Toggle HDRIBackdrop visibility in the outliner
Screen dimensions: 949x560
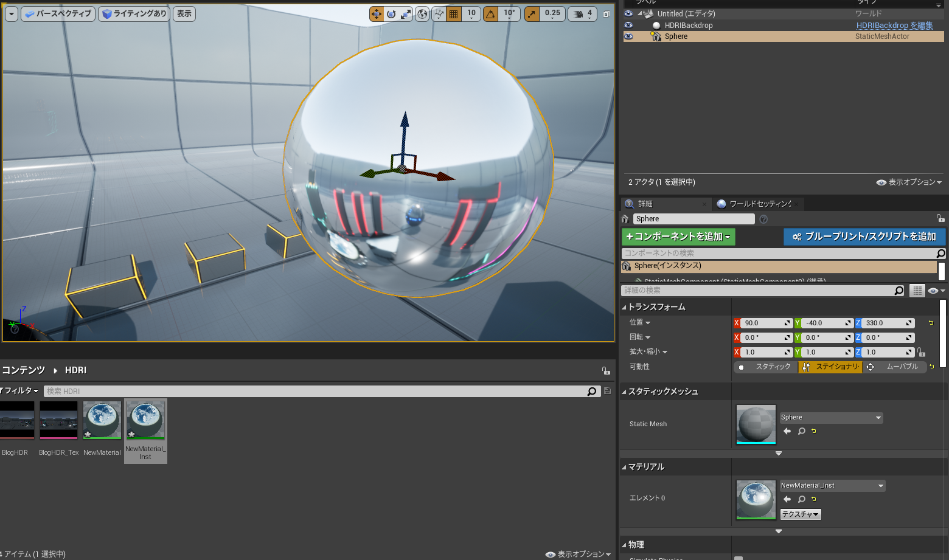tap(628, 25)
